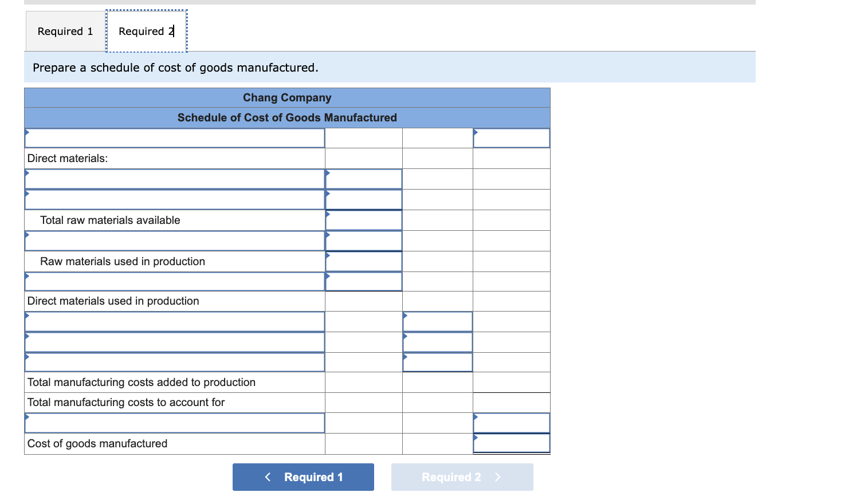856x504 pixels.
Task: Open the amount dropdown for Raw materials used in production
Action: tap(363, 261)
